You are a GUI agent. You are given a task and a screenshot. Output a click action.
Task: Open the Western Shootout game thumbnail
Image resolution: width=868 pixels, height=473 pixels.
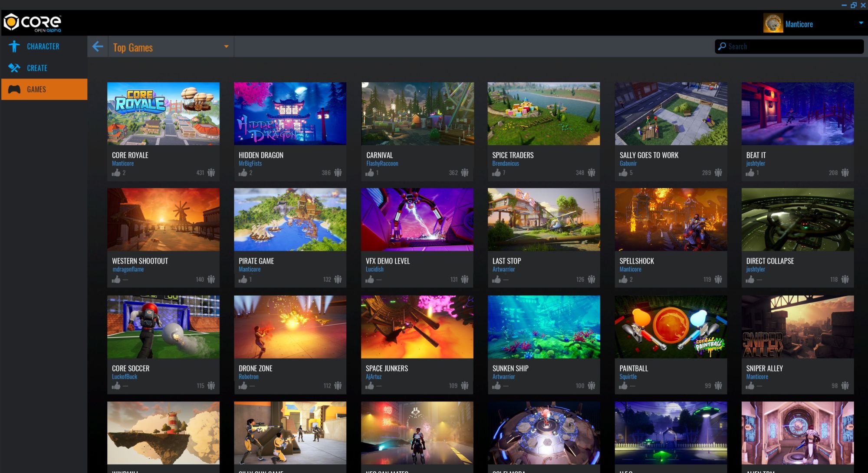click(163, 219)
